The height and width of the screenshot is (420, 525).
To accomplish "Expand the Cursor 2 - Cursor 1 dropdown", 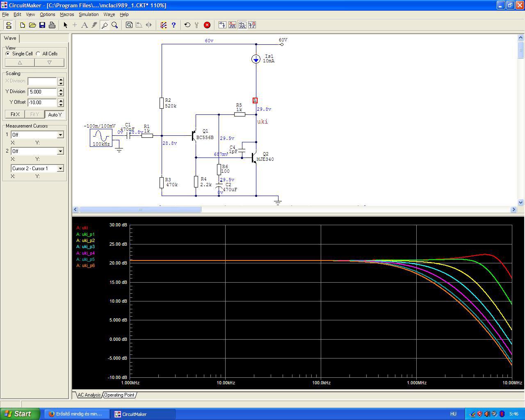I will point(60,169).
